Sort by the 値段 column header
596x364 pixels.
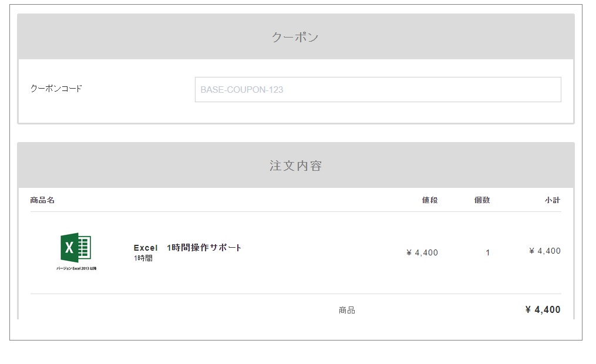pos(431,200)
